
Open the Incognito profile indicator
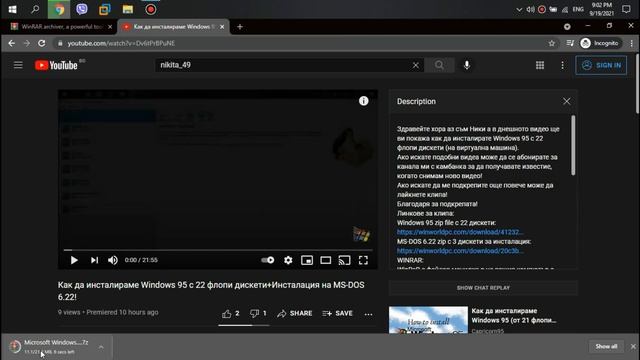600,43
